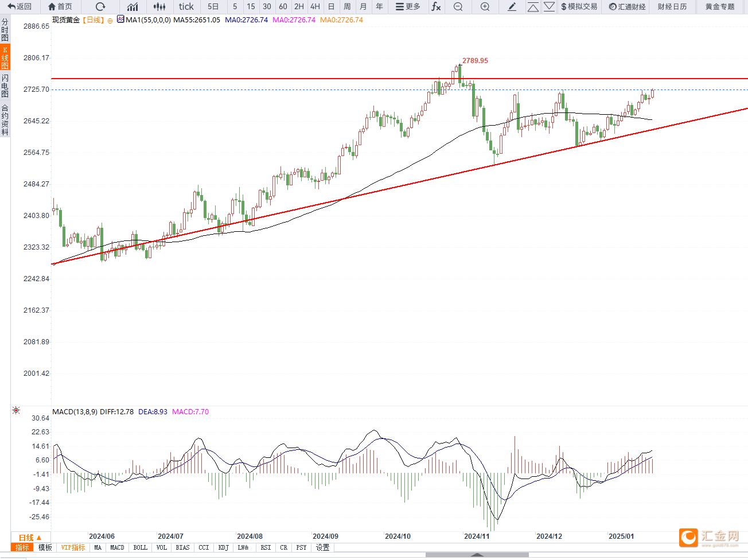Switch to 闪电图 side tab
The image size is (748, 560).
tap(5, 86)
